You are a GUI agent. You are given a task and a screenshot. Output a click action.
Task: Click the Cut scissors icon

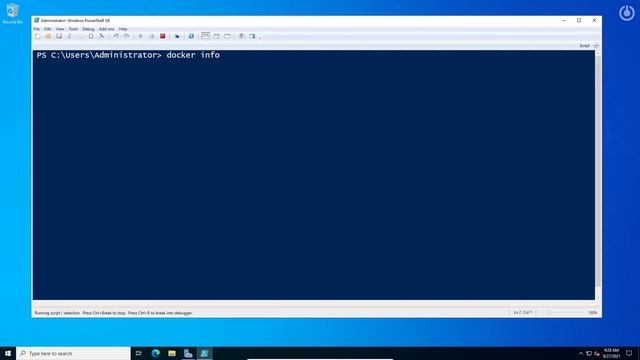[x=69, y=36]
